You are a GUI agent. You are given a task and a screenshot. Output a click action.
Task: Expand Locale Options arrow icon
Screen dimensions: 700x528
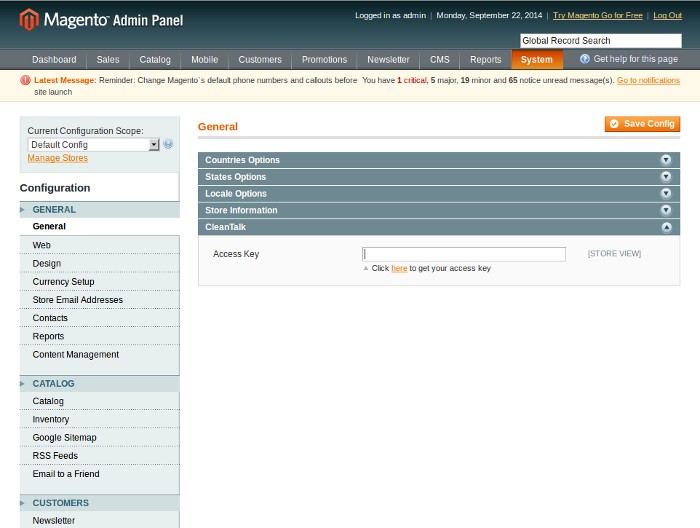point(666,193)
